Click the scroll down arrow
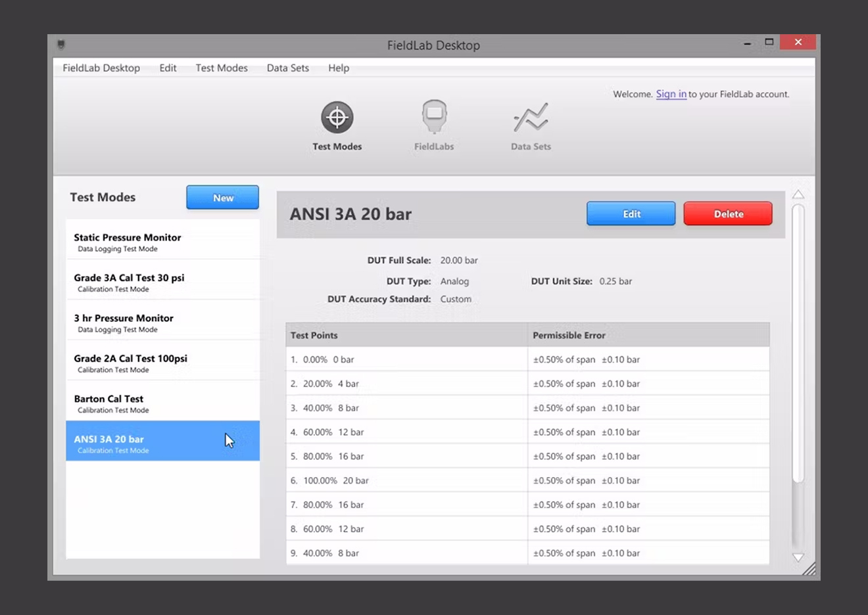Viewport: 868px width, 615px height. point(798,557)
